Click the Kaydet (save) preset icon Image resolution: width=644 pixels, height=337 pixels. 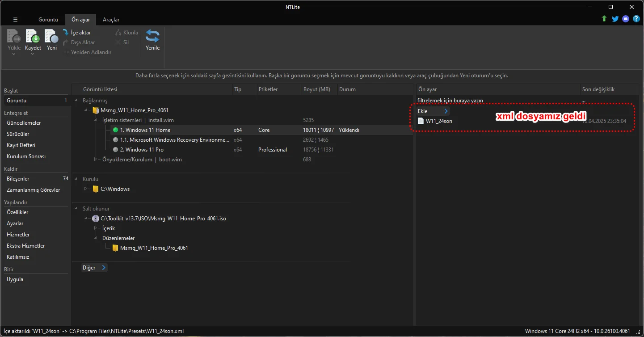33,37
